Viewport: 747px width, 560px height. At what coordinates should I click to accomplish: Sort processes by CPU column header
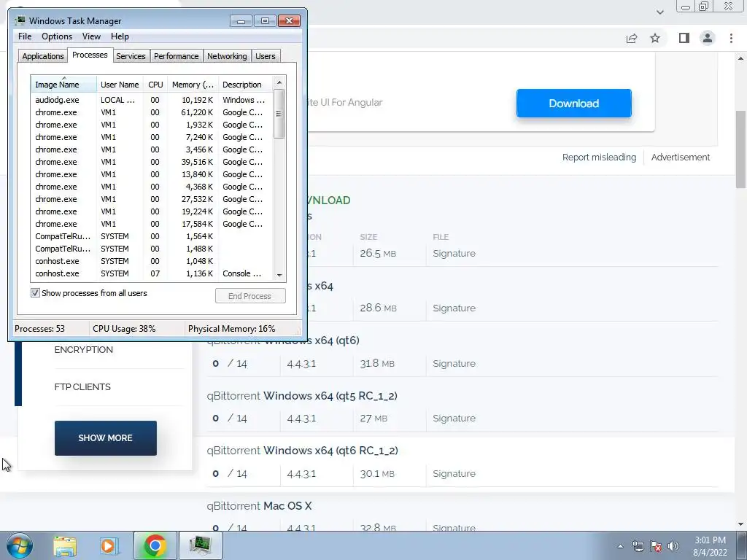click(155, 85)
